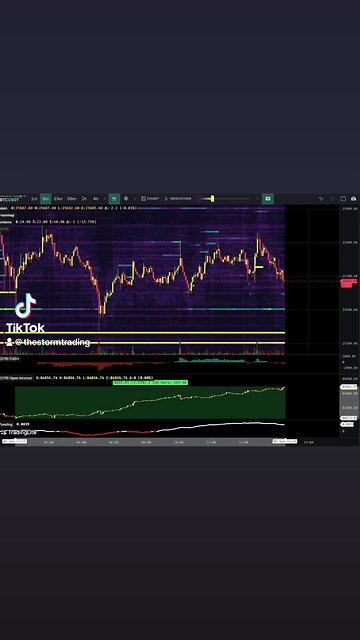Viewport: 360px width, 640px height.
Task: Open the BTCUSDT symbol selector
Action: (x=11, y=199)
